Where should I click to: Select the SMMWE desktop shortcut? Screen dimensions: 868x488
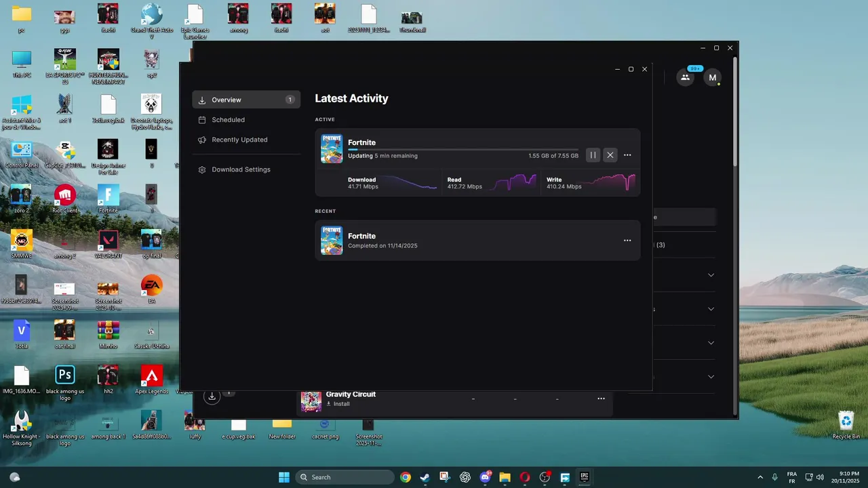(22, 244)
